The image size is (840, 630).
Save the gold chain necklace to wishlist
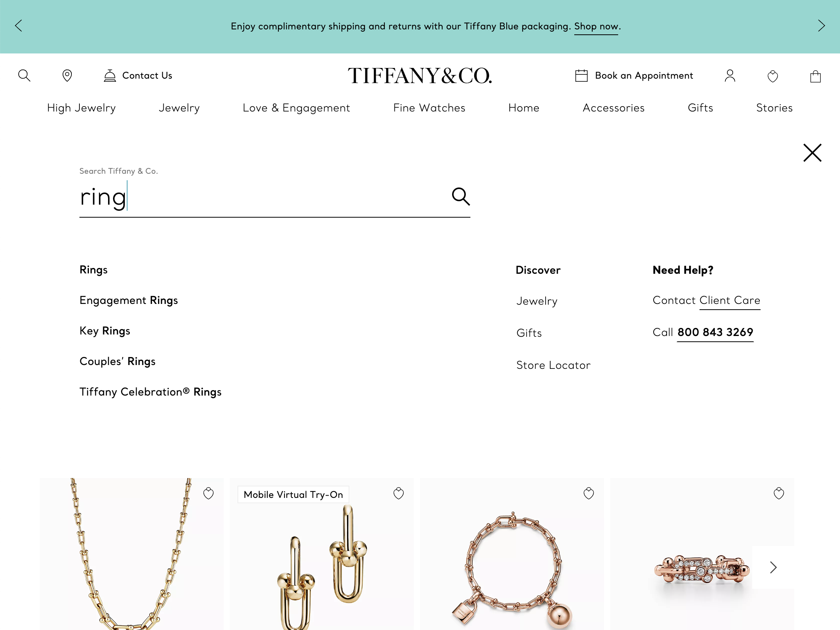point(208,493)
